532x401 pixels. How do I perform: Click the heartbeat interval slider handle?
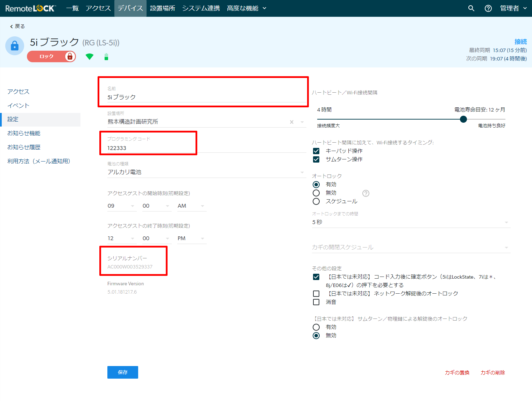coord(463,119)
